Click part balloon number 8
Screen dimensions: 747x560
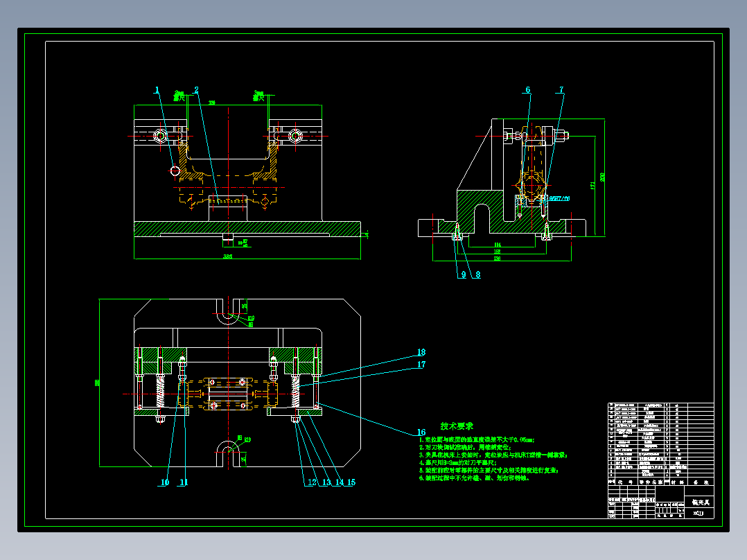coord(478,274)
